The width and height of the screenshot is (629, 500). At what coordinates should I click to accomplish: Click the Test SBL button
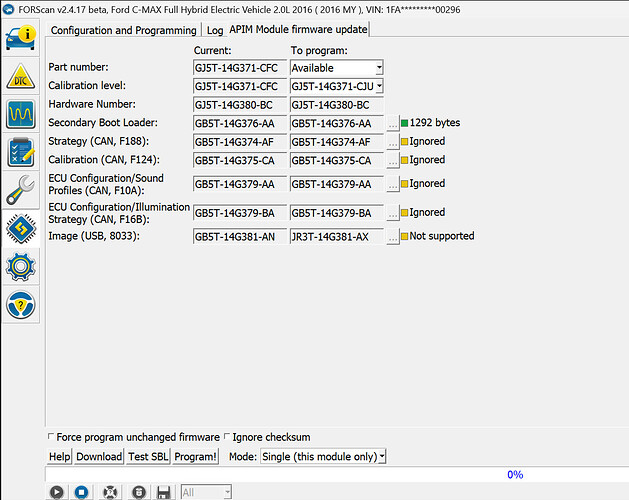[148, 457]
